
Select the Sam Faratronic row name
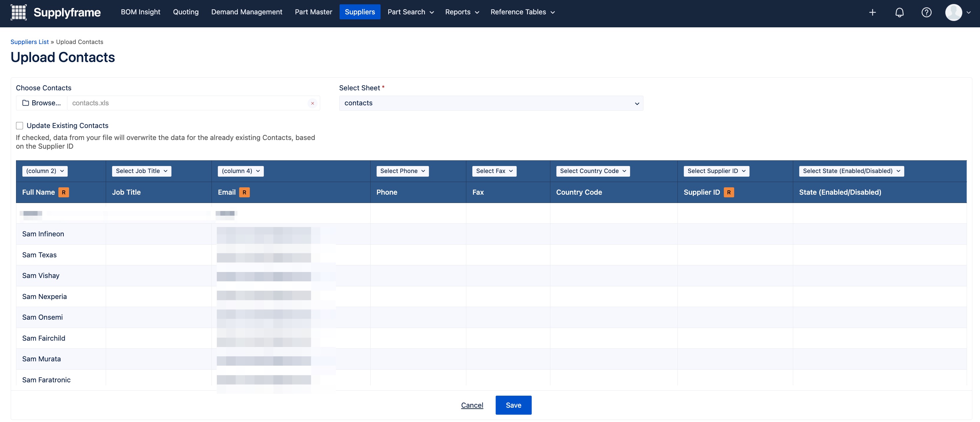coord(46,380)
